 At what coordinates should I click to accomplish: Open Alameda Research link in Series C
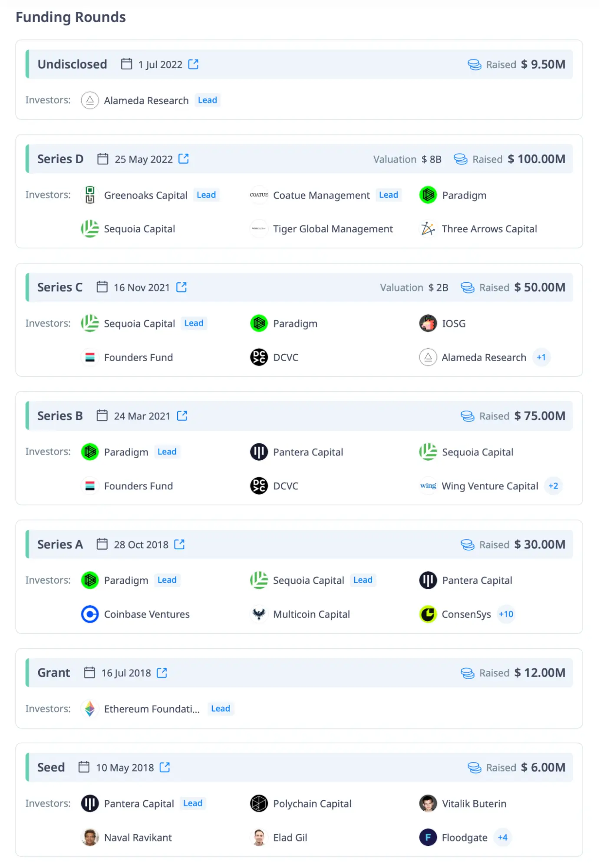point(484,357)
